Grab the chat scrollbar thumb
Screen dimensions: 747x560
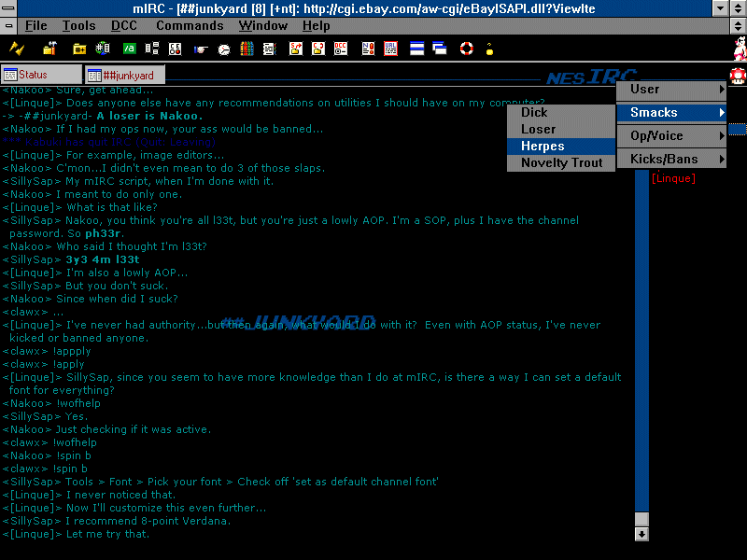pos(641,519)
